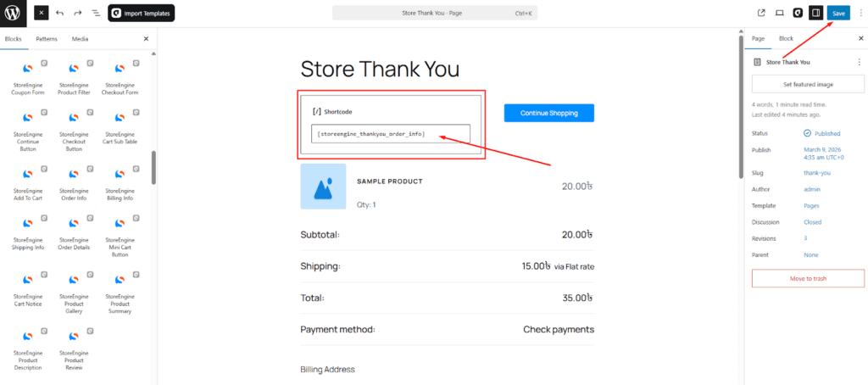Click the desktop preview device icon
868x385 pixels.
click(780, 13)
